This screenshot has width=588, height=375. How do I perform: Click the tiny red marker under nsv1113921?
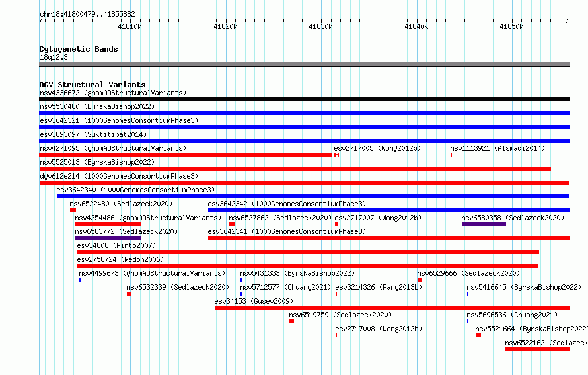pos(451,155)
